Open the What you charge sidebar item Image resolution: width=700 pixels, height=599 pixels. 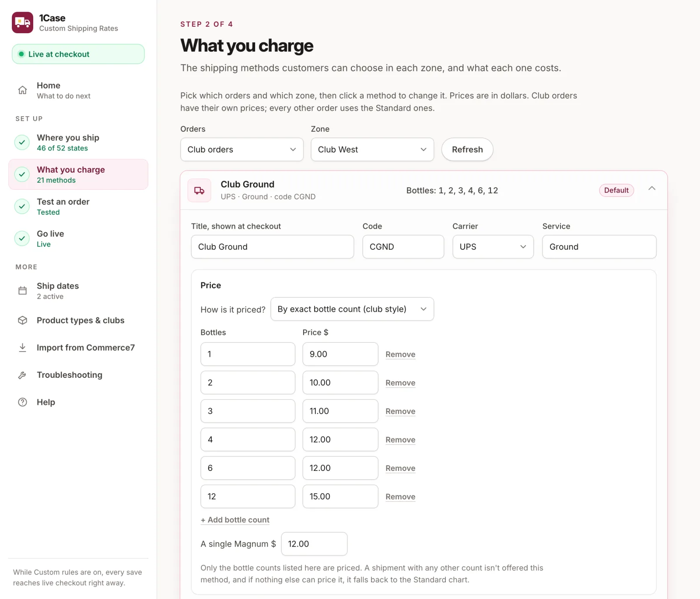[78, 174]
